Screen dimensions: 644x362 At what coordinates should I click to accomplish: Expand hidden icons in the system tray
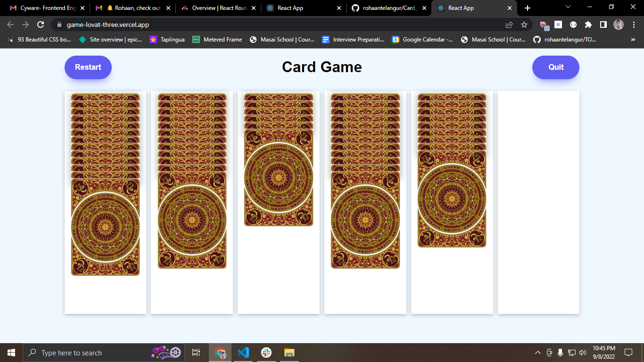coord(537,352)
